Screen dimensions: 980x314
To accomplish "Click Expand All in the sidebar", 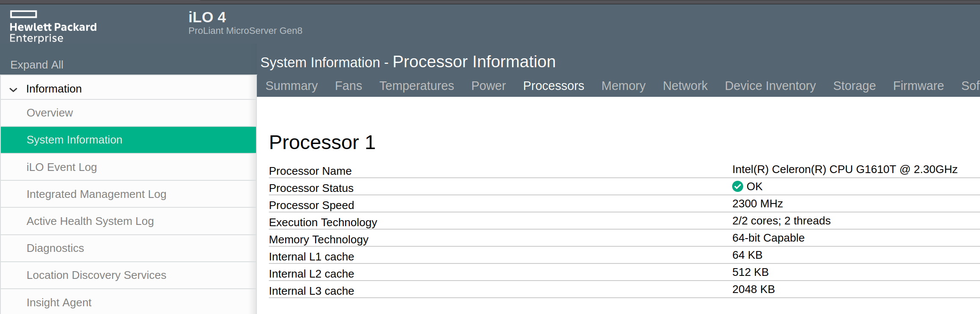I will (x=37, y=65).
